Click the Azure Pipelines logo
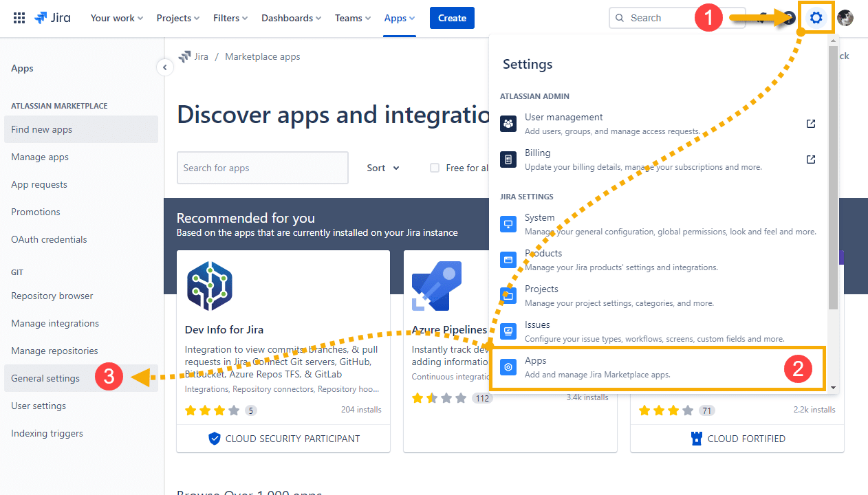The height and width of the screenshot is (495, 868). 437,286
